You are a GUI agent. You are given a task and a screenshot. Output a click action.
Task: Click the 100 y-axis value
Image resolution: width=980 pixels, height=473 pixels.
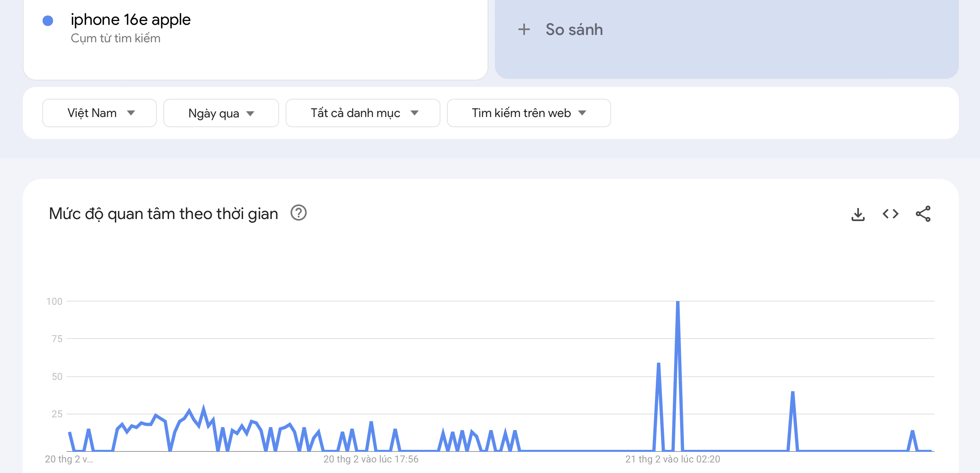[x=54, y=302]
